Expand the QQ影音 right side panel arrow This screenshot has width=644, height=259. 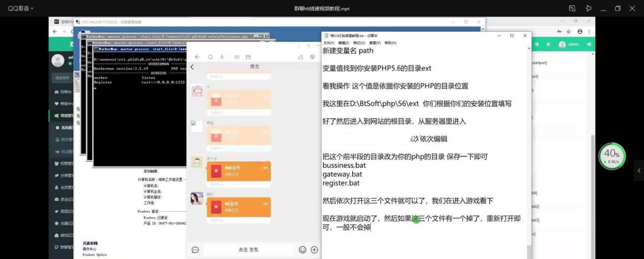[x=639, y=171]
